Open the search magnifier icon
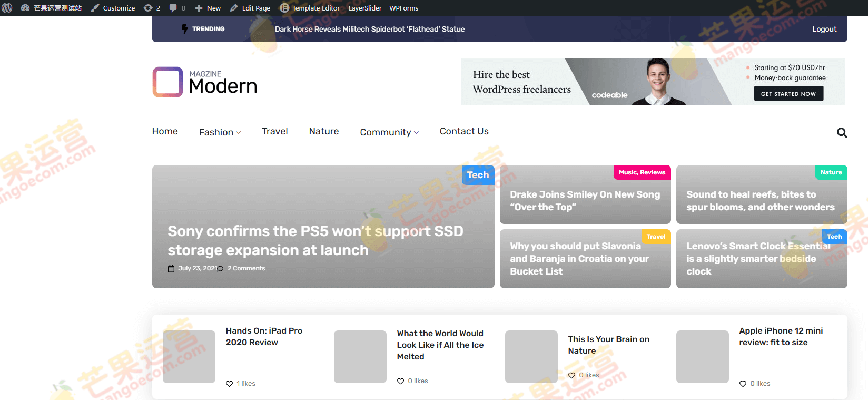Viewport: 868px width, 400px height. 842,133
